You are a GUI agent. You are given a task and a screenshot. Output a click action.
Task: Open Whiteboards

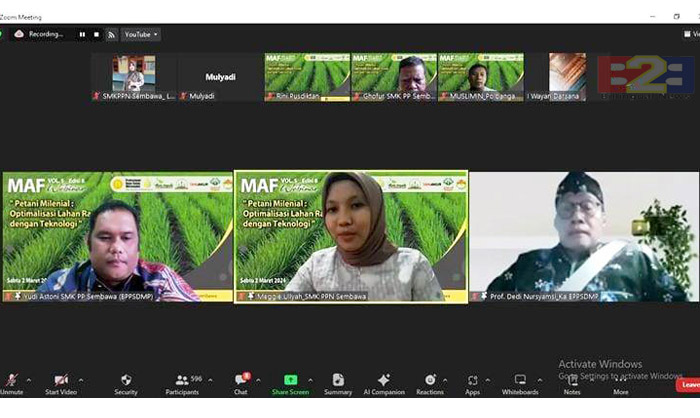[520, 384]
